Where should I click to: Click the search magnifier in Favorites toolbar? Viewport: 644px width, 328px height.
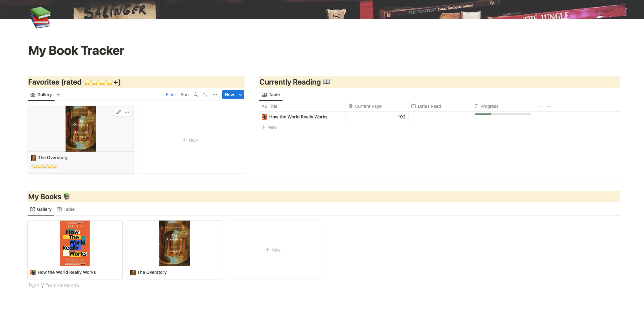point(196,95)
